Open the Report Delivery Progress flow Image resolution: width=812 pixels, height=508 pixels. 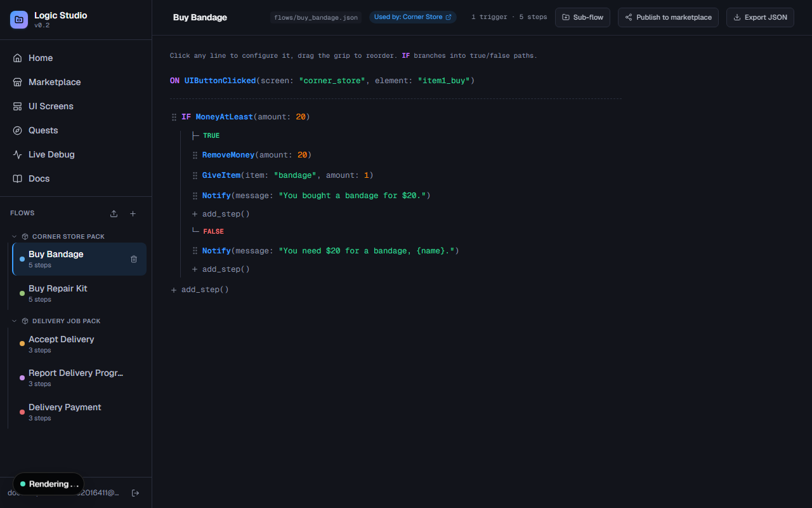coord(79,378)
